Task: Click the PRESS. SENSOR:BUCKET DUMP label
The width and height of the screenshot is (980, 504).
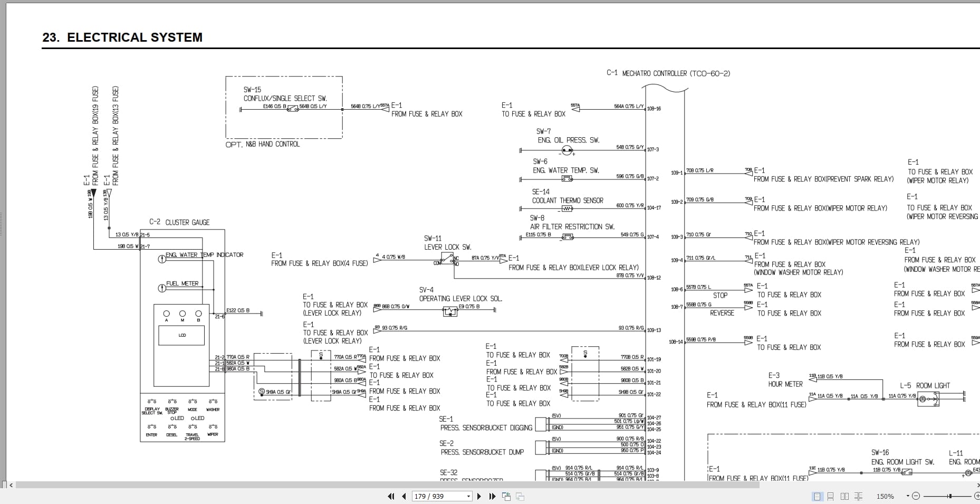Action: 483,452
